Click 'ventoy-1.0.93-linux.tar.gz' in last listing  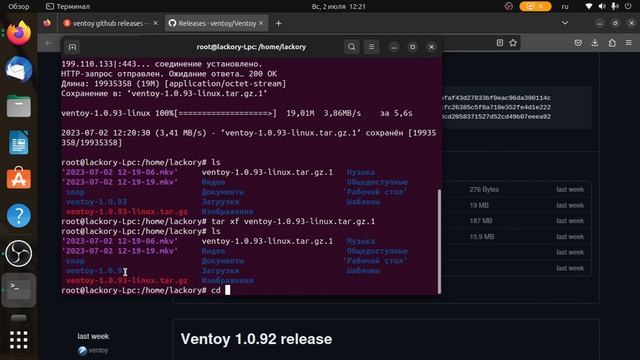pyautogui.click(x=127, y=280)
